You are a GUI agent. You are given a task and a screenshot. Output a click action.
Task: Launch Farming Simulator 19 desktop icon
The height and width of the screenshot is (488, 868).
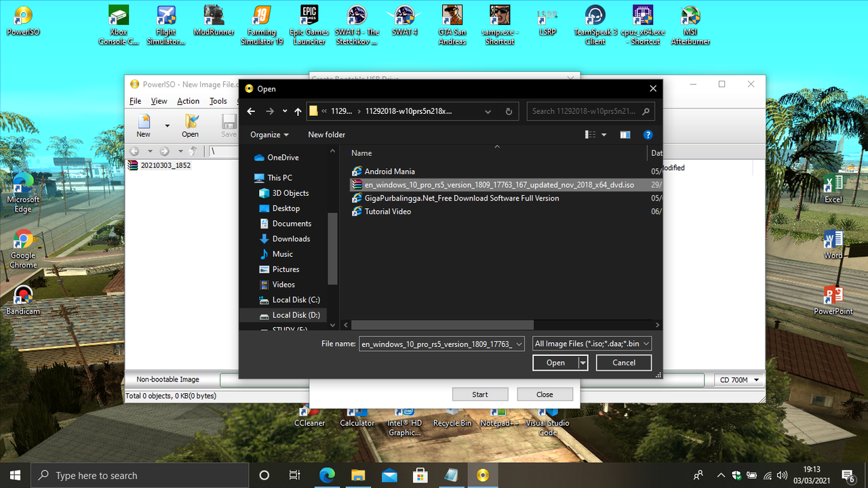click(x=262, y=26)
